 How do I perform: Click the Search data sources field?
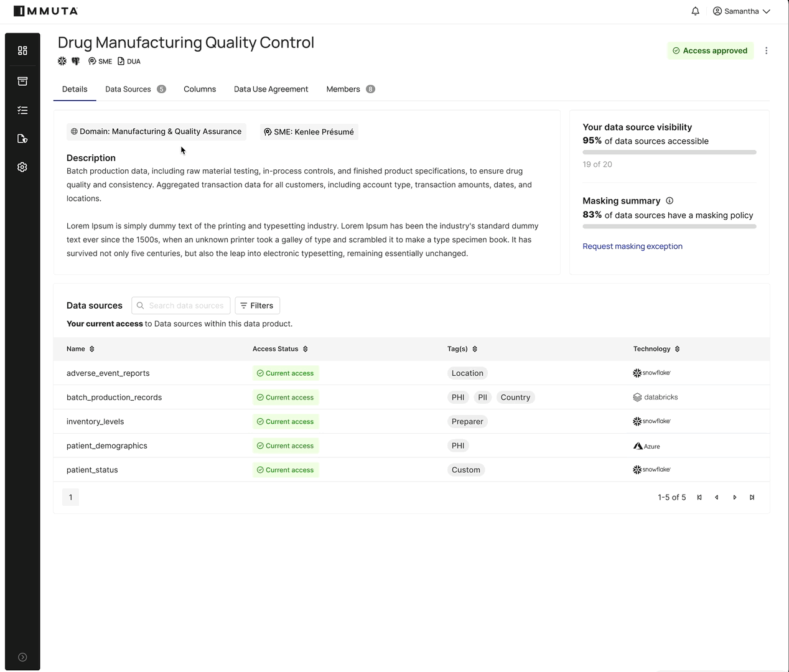(185, 306)
